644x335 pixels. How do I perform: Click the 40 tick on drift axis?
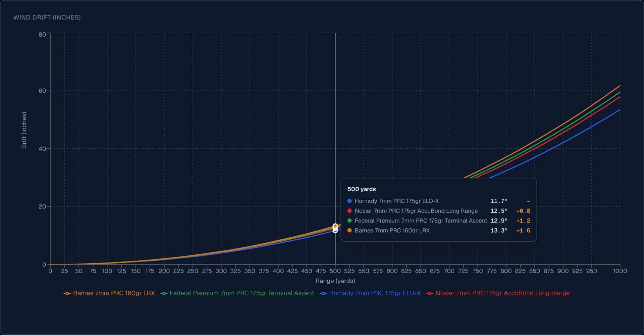pos(42,149)
